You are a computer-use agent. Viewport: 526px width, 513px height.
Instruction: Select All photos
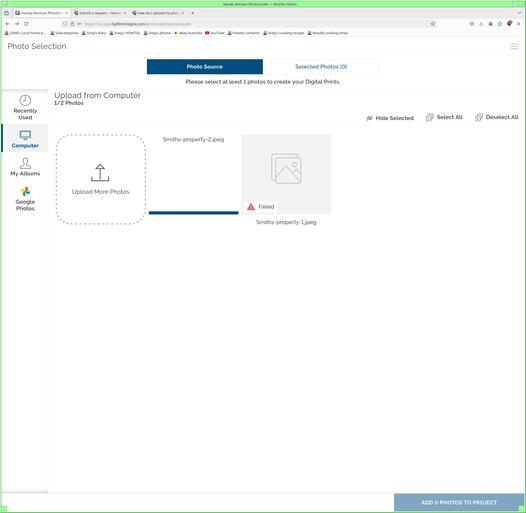[444, 117]
